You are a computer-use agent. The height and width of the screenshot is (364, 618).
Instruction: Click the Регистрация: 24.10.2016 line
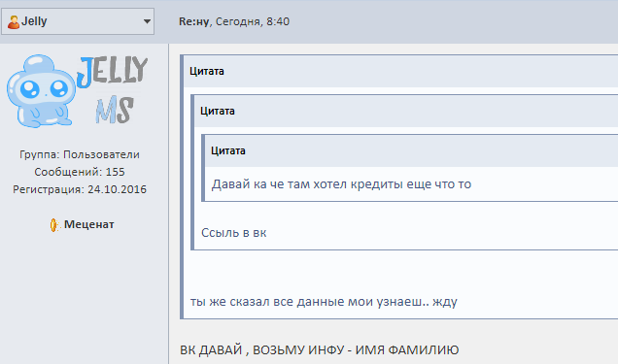[x=80, y=189]
